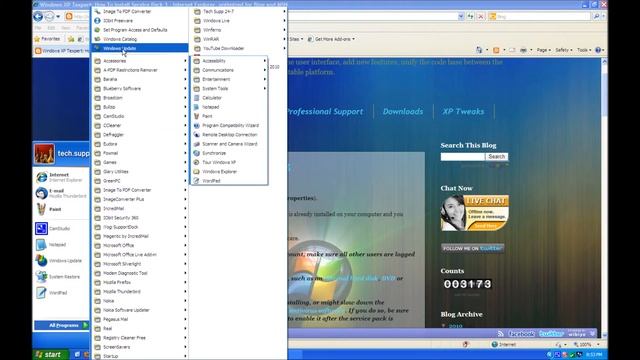Launch Notepad from recent programs
The width and height of the screenshot is (640, 360).
[61, 244]
